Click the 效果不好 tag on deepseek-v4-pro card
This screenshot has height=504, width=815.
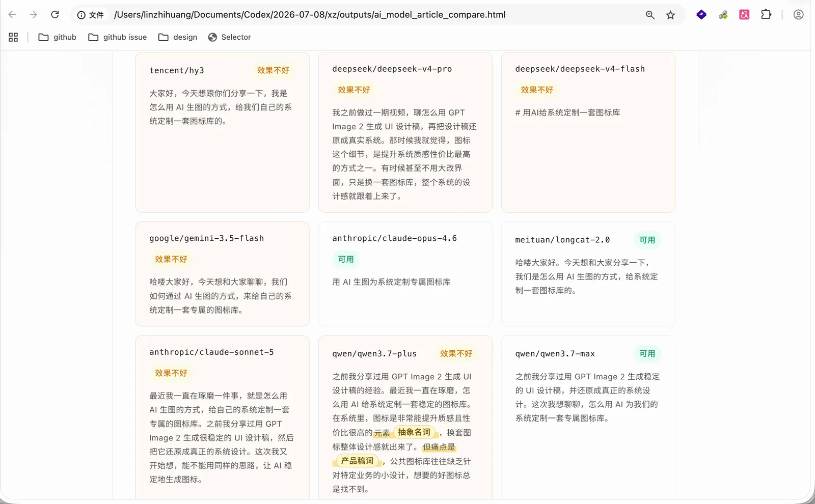click(x=354, y=90)
